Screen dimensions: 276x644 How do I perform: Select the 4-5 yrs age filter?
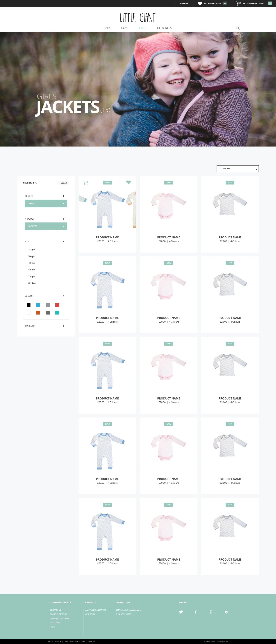click(32, 263)
